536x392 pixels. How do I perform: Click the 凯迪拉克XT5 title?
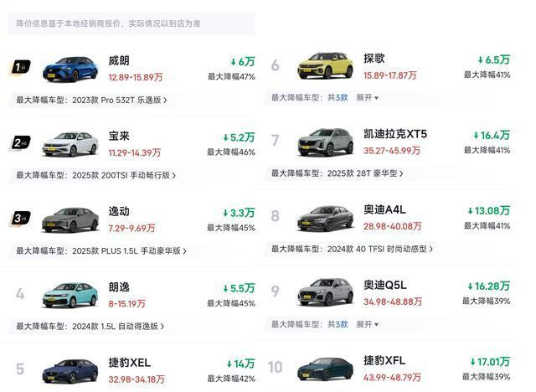394,134
